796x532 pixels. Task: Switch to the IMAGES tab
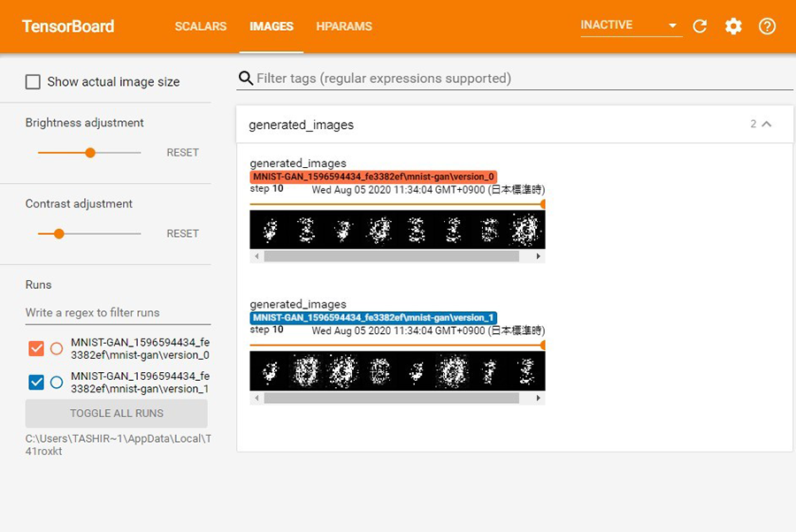point(272,27)
